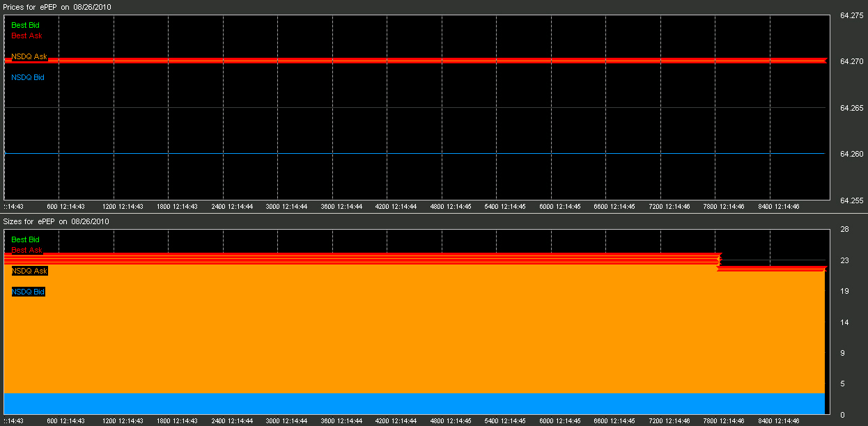Click '5400 12:14:45' on Sizes time axis

505,421
